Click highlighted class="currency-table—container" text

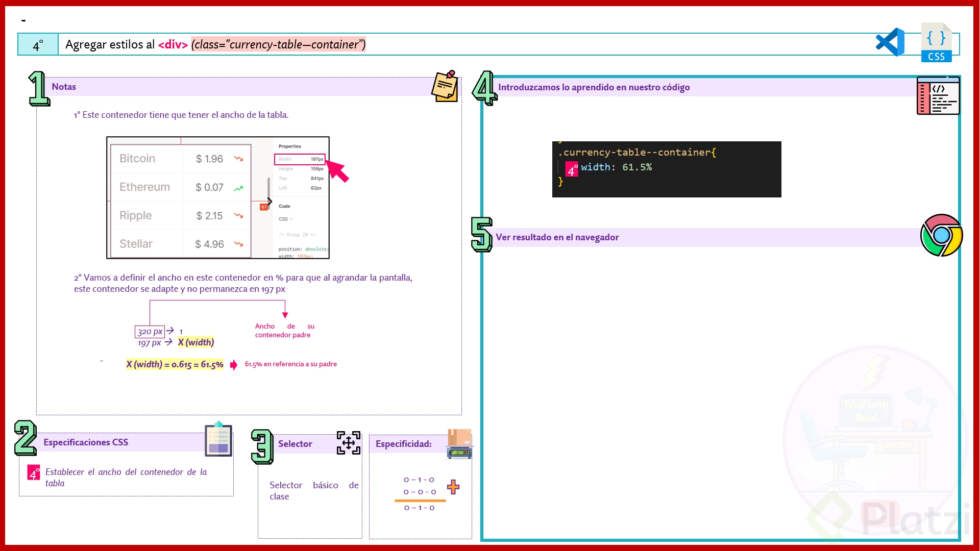coord(279,44)
